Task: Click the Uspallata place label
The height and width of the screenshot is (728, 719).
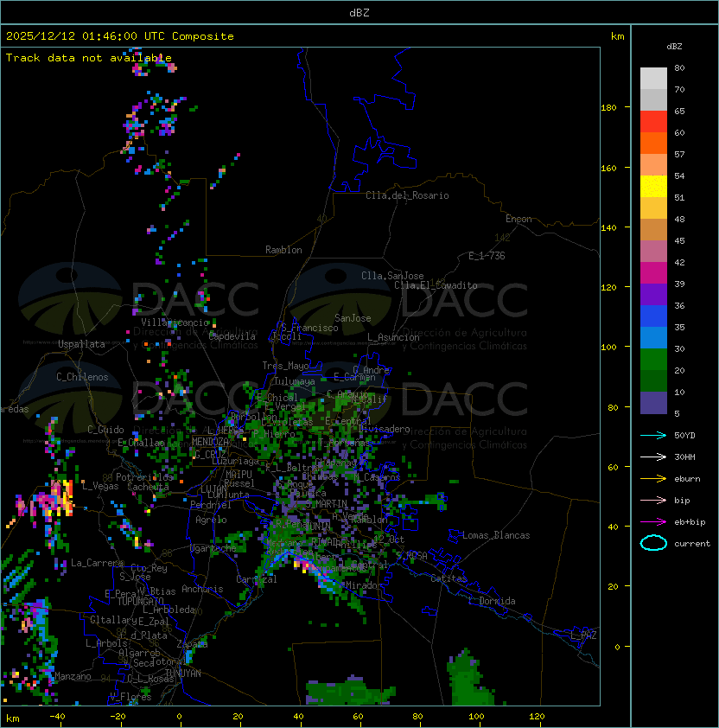Action: [x=81, y=344]
